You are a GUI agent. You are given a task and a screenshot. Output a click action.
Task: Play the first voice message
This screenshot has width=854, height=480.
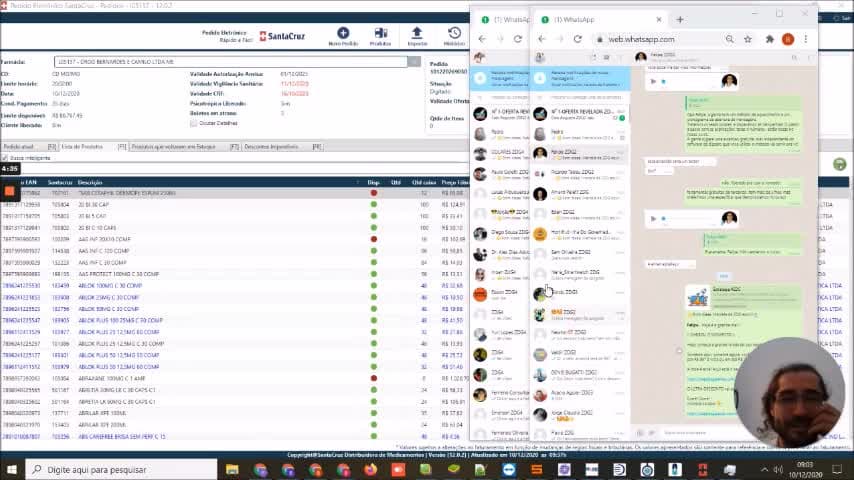[653, 81]
